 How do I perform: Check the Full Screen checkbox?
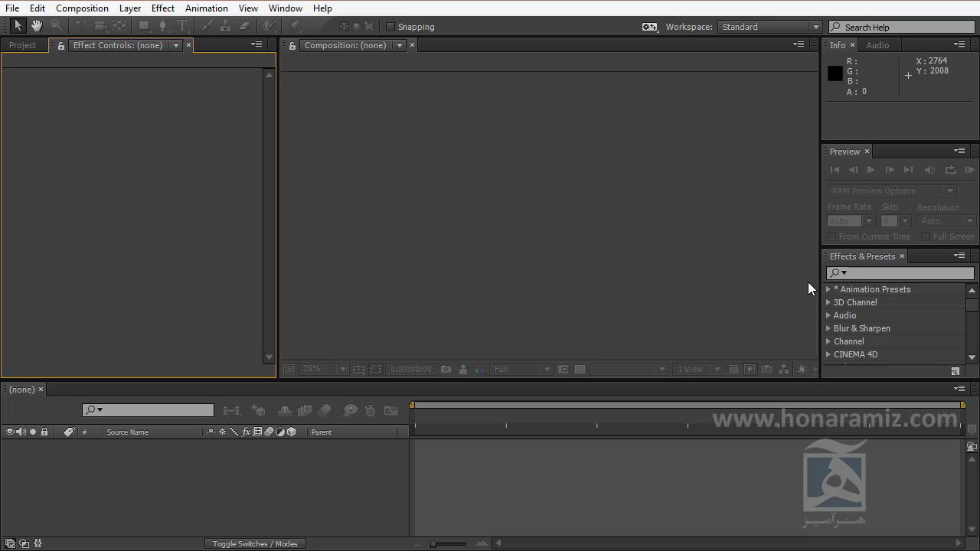tap(926, 236)
